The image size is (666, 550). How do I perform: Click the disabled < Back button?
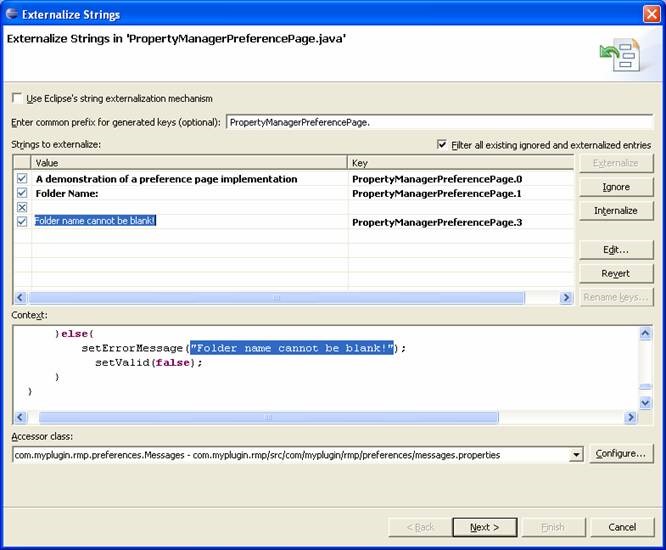[420, 527]
